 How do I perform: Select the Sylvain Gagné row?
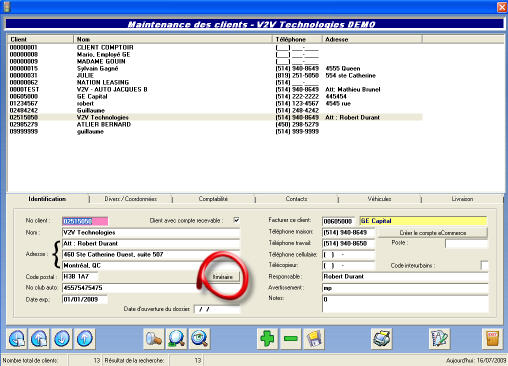coord(215,68)
